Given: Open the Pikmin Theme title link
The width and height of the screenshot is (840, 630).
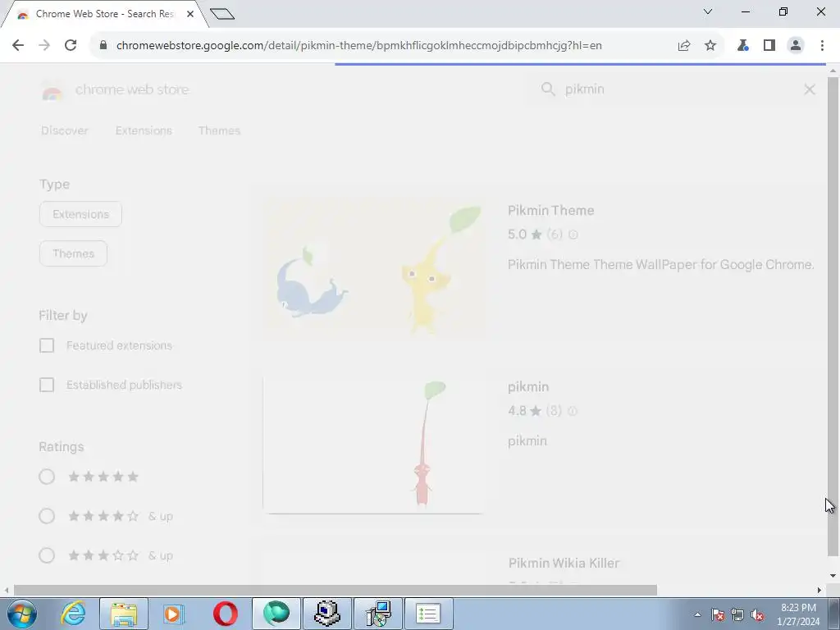Looking at the screenshot, I should point(550,211).
